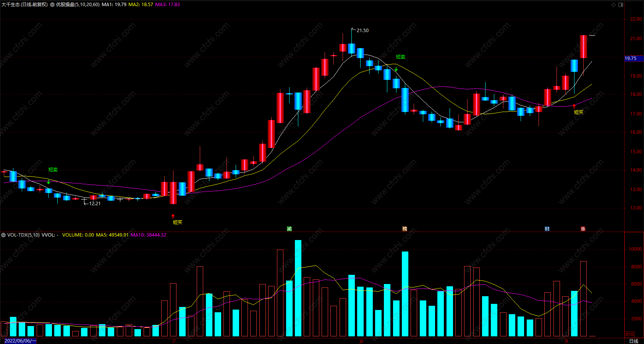Toggle the side panel icon at top right
The height and width of the screenshot is (344, 644).
(621, 5)
